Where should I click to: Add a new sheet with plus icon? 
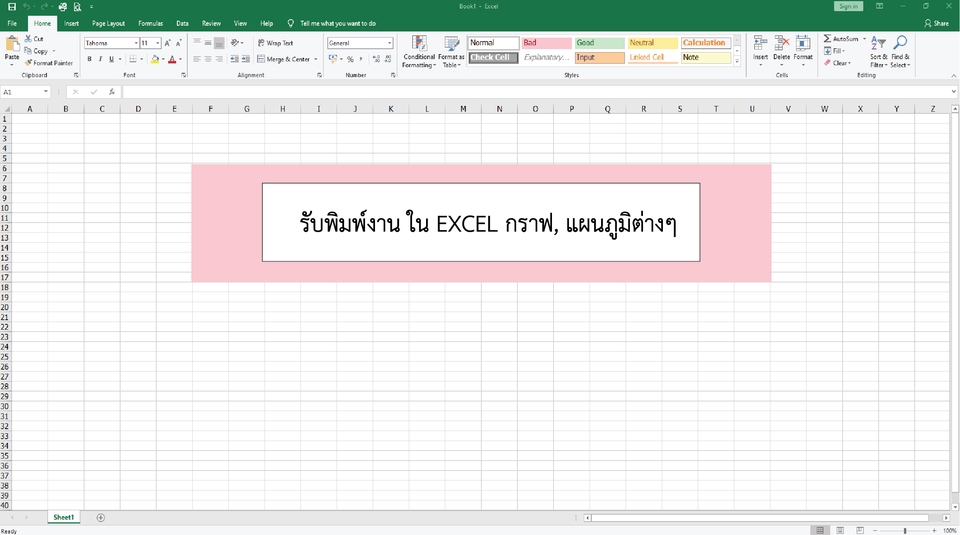pyautogui.click(x=101, y=518)
